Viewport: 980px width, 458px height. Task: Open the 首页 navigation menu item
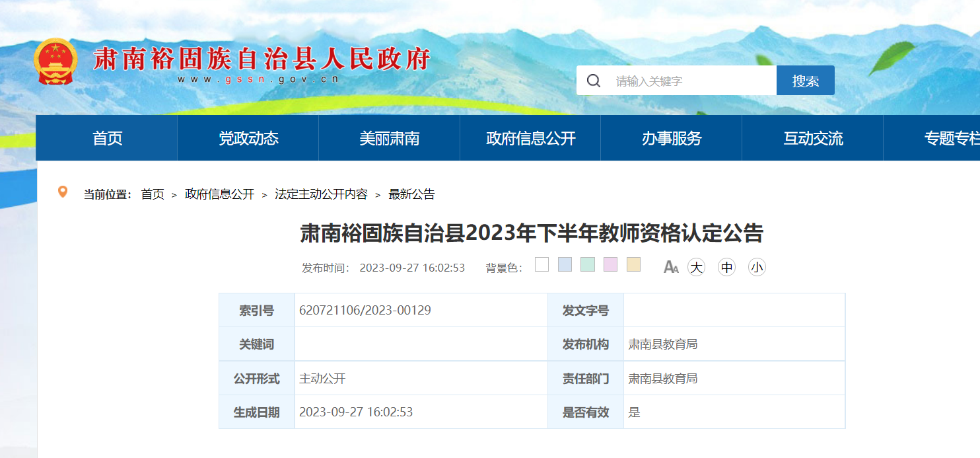(x=107, y=138)
